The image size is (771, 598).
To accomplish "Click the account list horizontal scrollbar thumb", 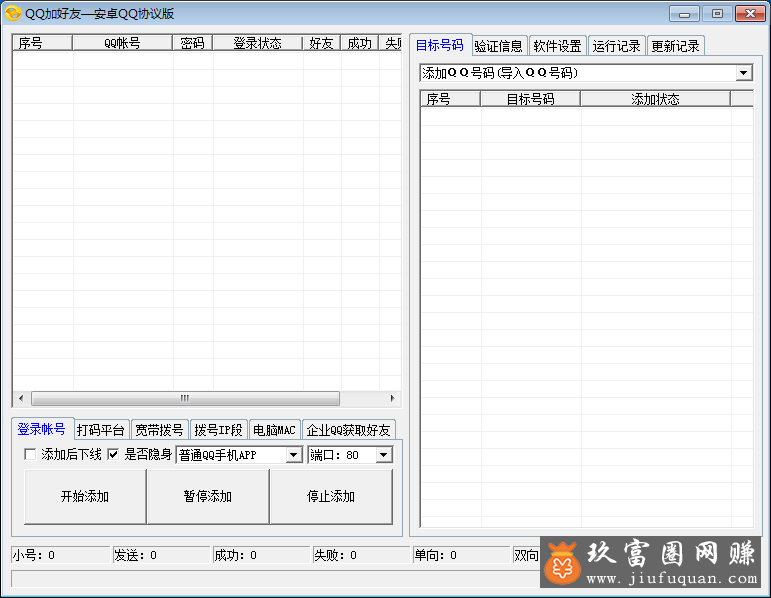I will tap(185, 398).
